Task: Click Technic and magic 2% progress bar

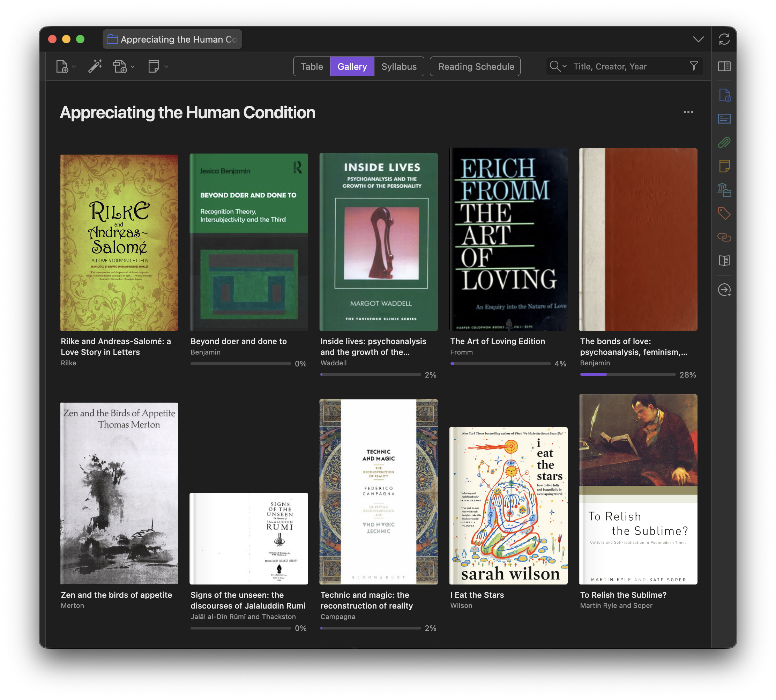Action: click(370, 628)
